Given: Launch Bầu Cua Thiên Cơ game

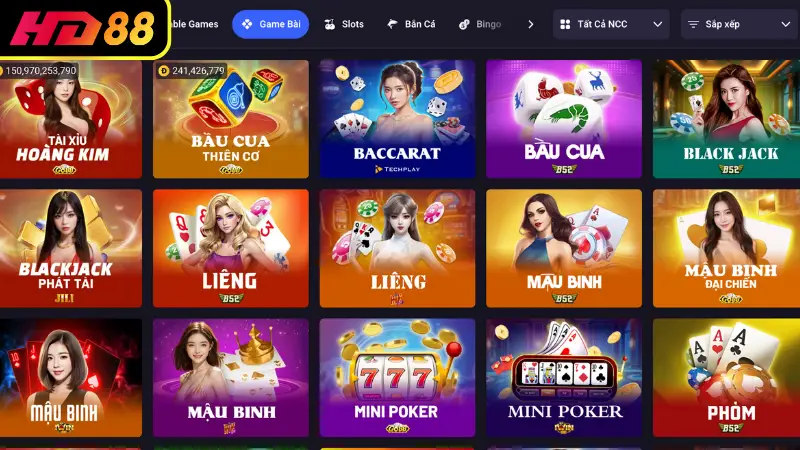Looking at the screenshot, I should pyautogui.click(x=231, y=119).
